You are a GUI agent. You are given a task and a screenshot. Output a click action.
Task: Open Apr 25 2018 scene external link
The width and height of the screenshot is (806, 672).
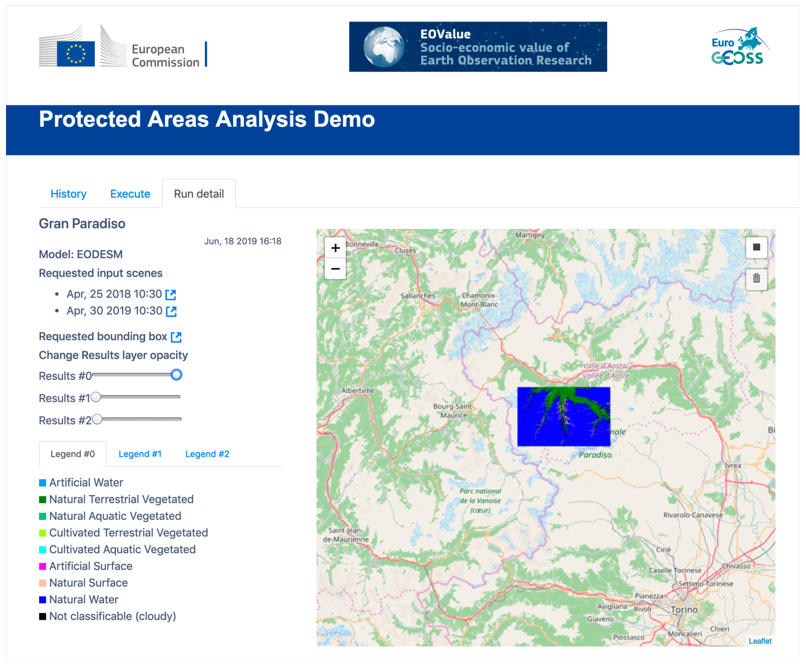(170, 294)
